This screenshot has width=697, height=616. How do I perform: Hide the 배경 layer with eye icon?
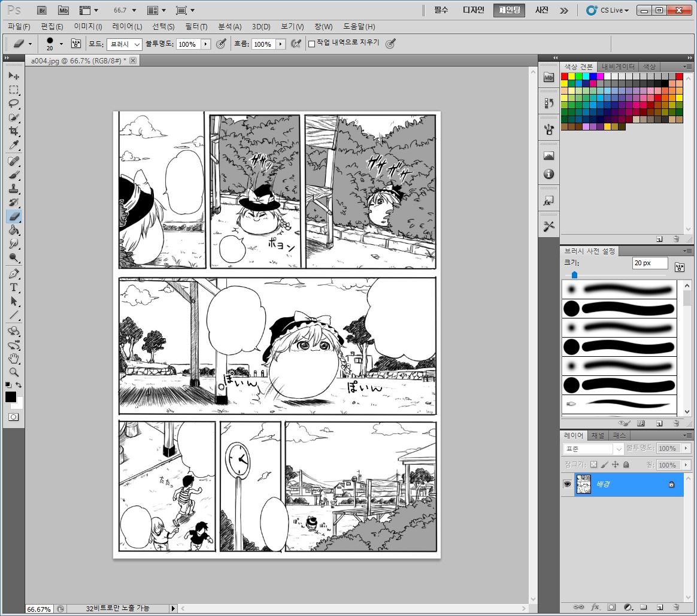[567, 484]
